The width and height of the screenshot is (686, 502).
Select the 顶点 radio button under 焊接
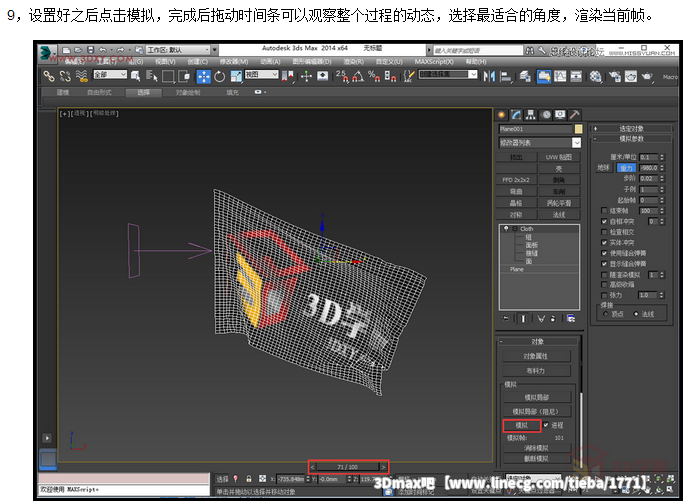pyautogui.click(x=606, y=314)
